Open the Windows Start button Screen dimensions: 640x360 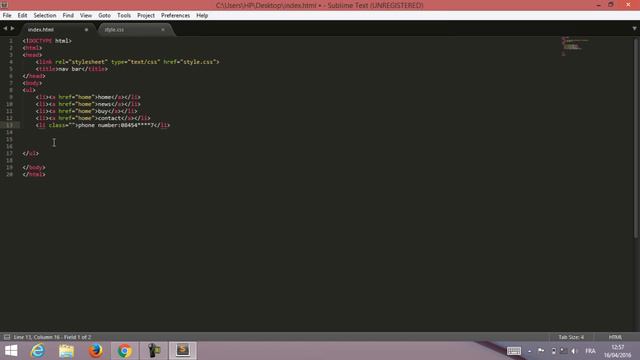(11, 351)
